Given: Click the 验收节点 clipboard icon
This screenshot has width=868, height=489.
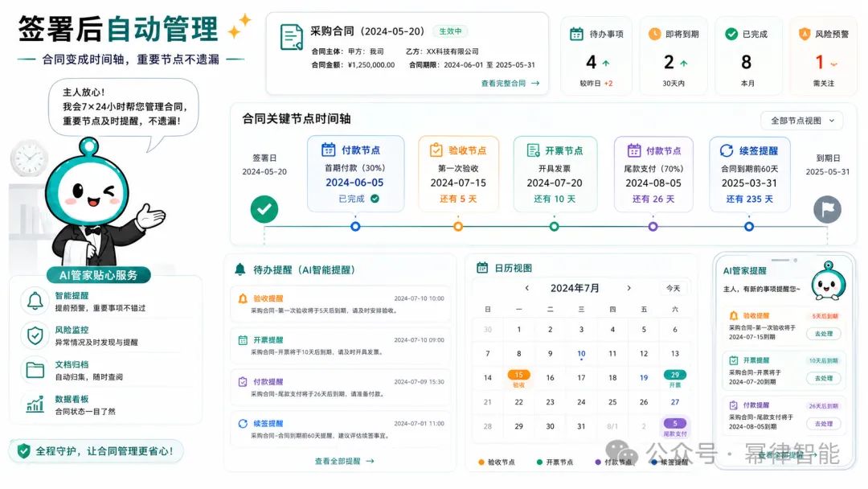Looking at the screenshot, I should 436,150.
